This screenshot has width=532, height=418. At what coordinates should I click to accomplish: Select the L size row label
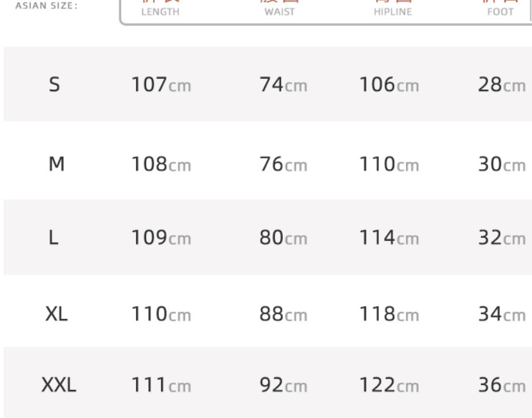(54, 238)
